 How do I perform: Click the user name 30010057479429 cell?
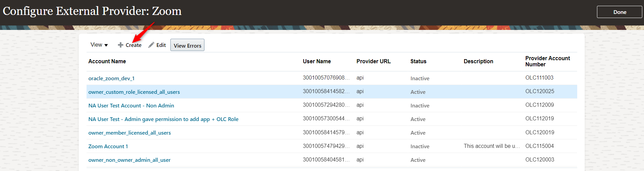pos(326,146)
